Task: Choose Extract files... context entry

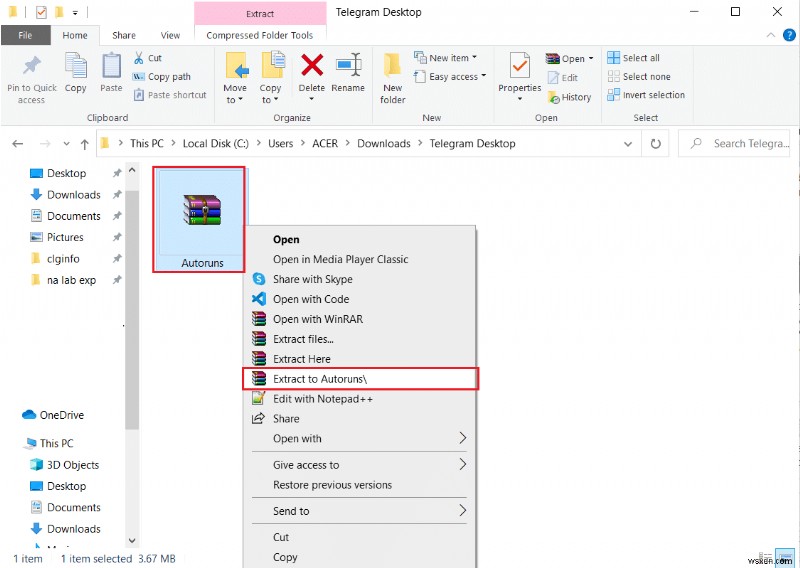Action: click(x=359, y=339)
